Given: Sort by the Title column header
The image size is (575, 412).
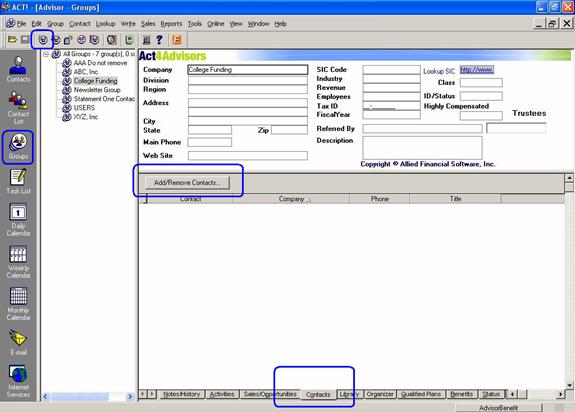Looking at the screenshot, I should [455, 199].
